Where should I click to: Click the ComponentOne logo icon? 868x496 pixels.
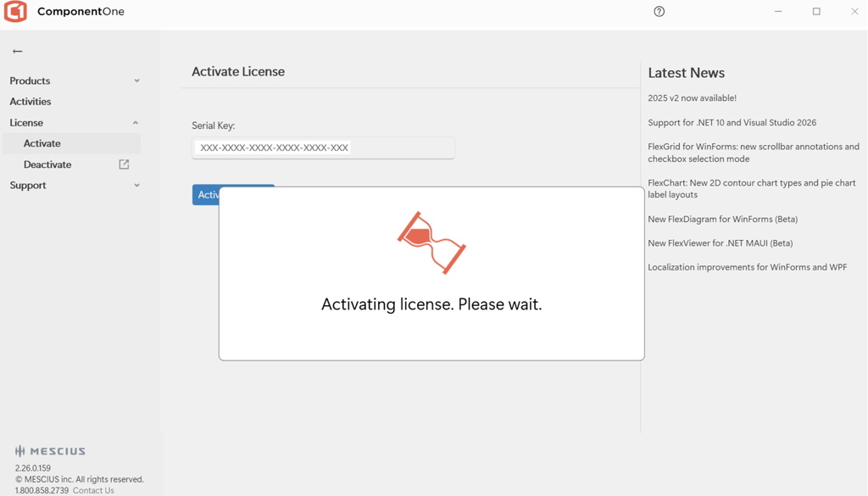pos(15,12)
